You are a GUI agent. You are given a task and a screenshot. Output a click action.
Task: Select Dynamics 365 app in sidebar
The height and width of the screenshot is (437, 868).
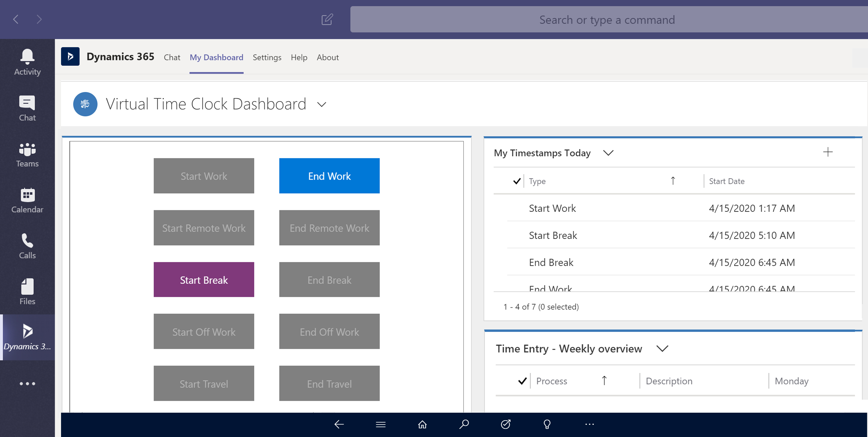point(27,338)
